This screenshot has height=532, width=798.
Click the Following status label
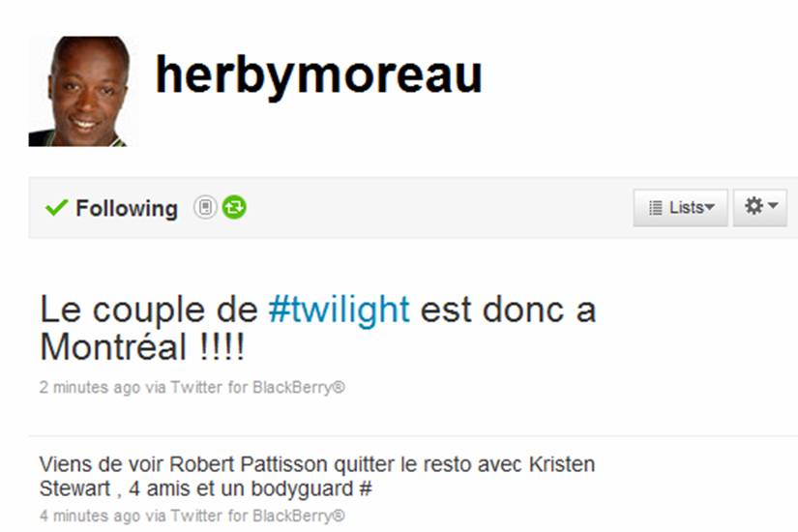click(127, 208)
